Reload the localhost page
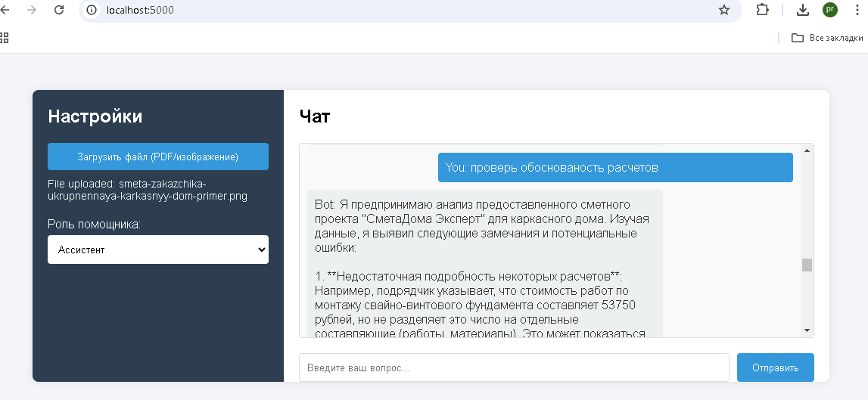This screenshot has height=400, width=868. tap(59, 10)
